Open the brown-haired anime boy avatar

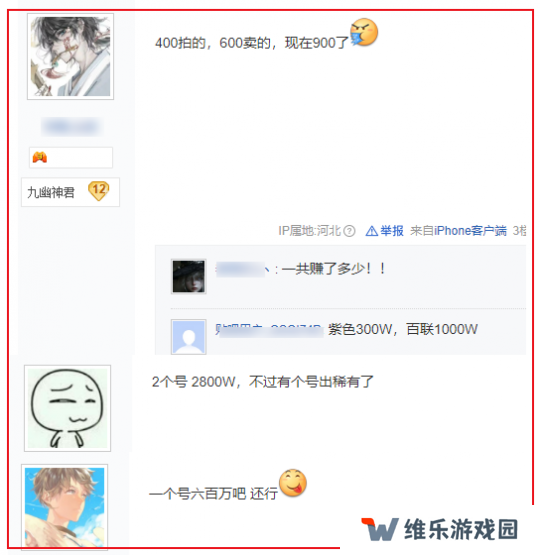pos(64,508)
